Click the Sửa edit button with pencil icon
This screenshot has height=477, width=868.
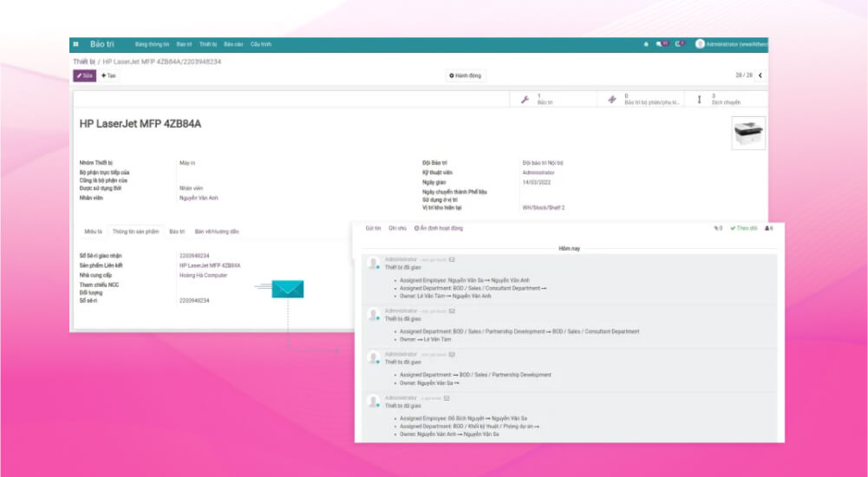pyautogui.click(x=85, y=75)
